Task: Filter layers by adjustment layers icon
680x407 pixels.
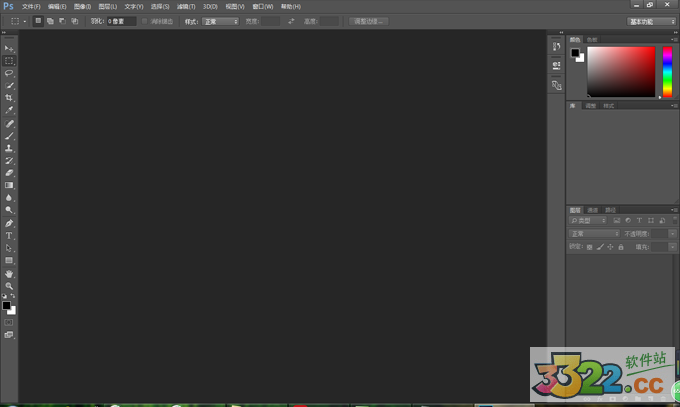Action: click(x=628, y=220)
